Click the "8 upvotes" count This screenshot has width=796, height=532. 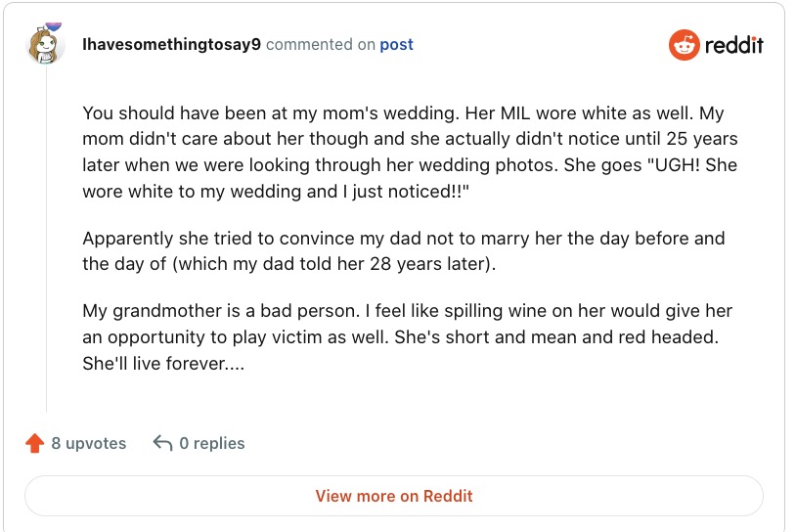point(89,444)
